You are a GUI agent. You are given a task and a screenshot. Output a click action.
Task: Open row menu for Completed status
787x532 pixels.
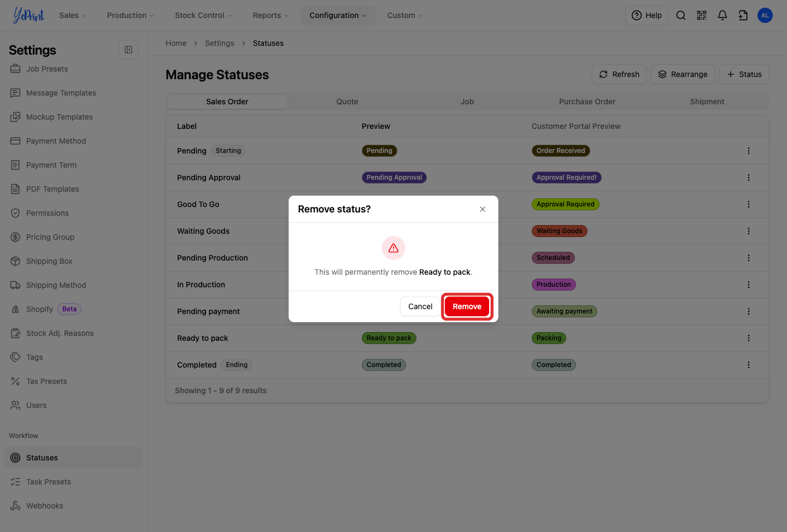coord(749,365)
